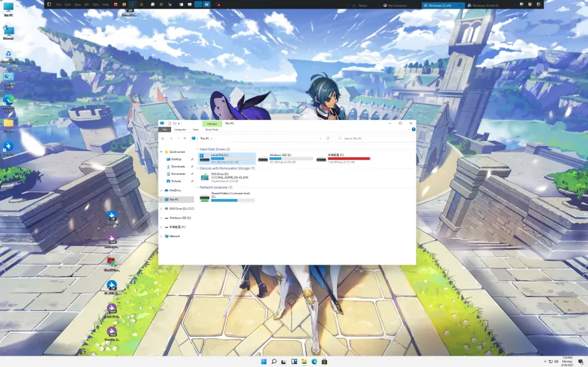Open the Recycle Bin desktop icon
588x367 pixels.
pyautogui.click(x=8, y=56)
